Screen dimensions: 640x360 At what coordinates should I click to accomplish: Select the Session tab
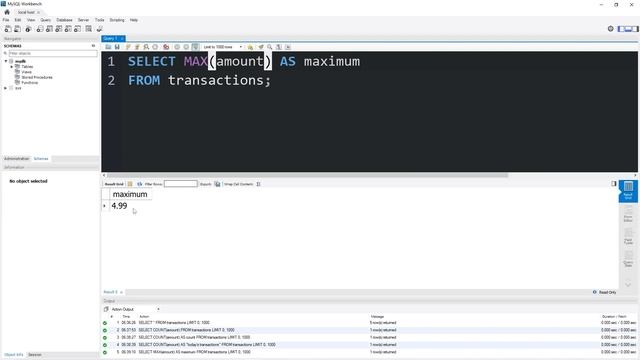35,355
